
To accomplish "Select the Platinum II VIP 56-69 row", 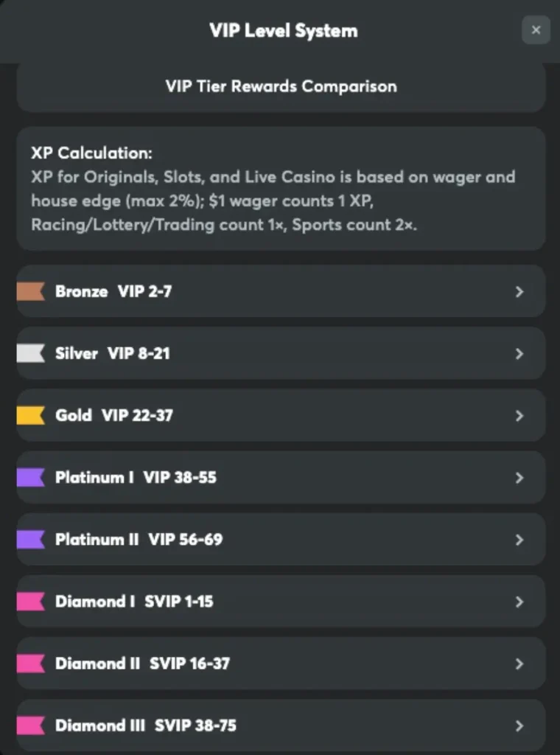I will (x=280, y=539).
